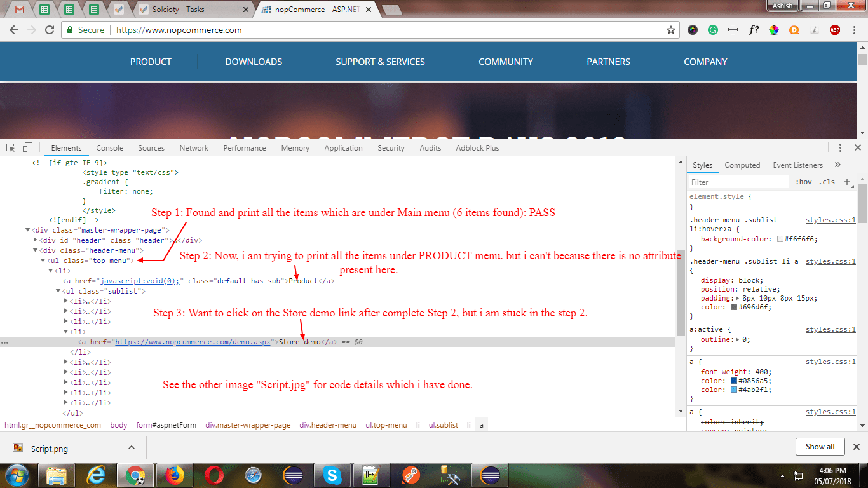Switch to the Security panel tab
The width and height of the screenshot is (868, 488).
391,148
